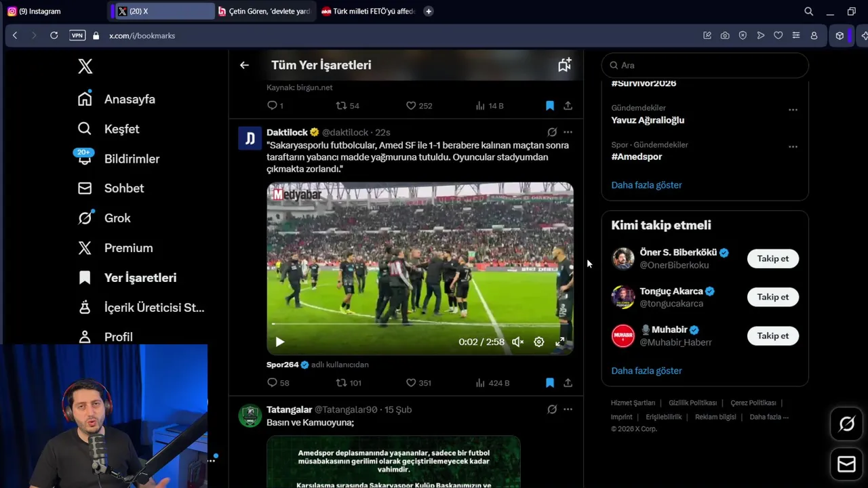868x488 pixels.
Task: Open Grok icon on Tatangalar post
Action: pos(552,409)
